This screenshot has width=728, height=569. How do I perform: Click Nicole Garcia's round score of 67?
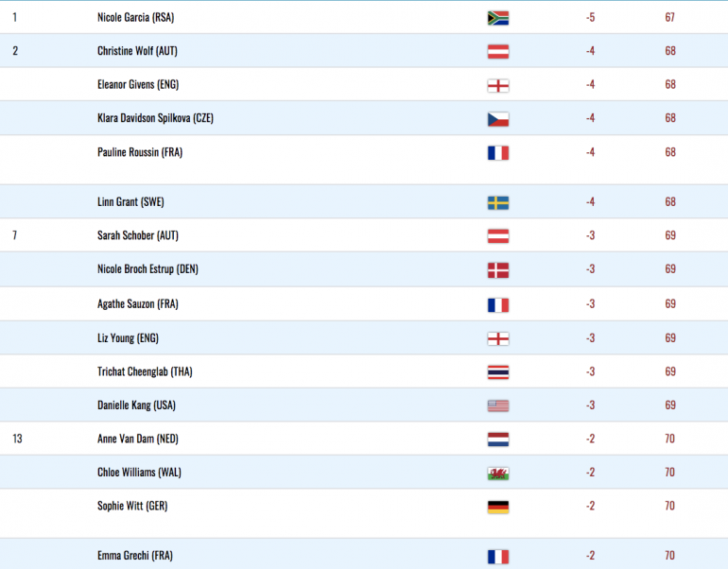[x=669, y=18]
